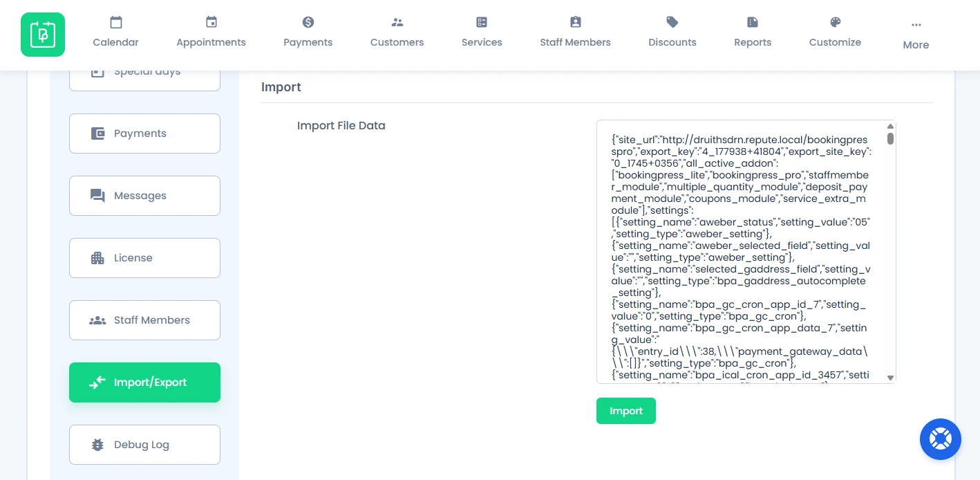Click the BookingPress logo icon
The width and height of the screenshot is (980, 480).
43,35
